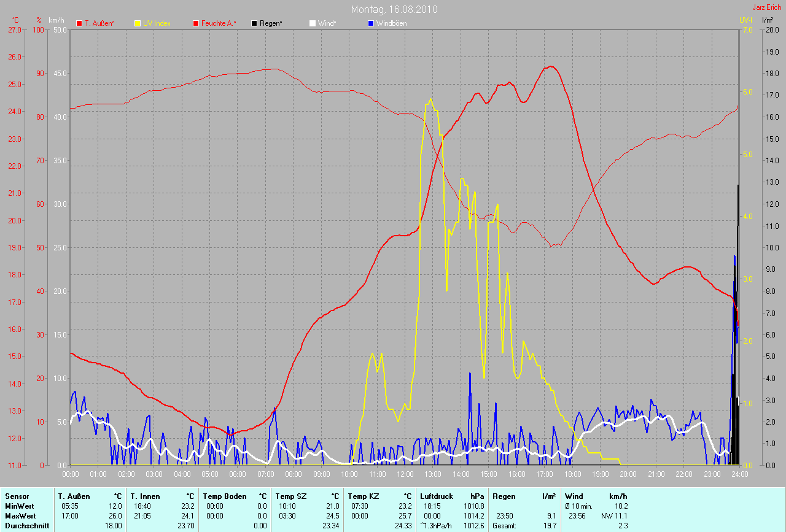The width and height of the screenshot is (786, 532).
Task: Click the 'UV-I' axis unit label
Action: (x=746, y=20)
